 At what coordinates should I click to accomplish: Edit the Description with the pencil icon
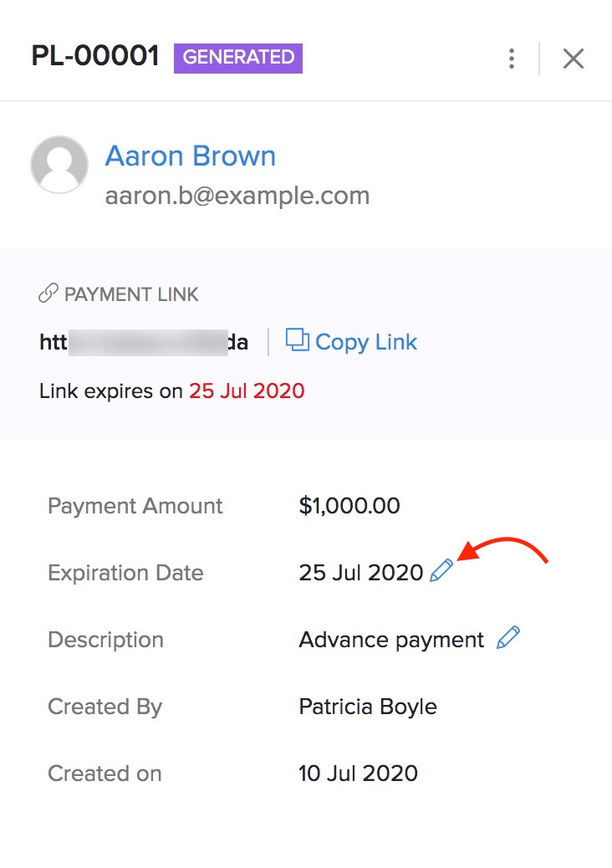507,639
